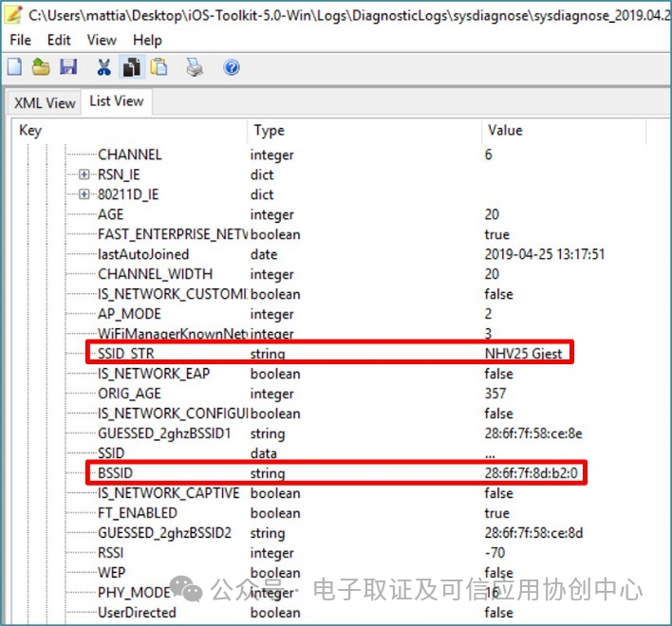The image size is (672, 626).
Task: Select the WiFiManagerKnownNet key row
Action: click(173, 334)
